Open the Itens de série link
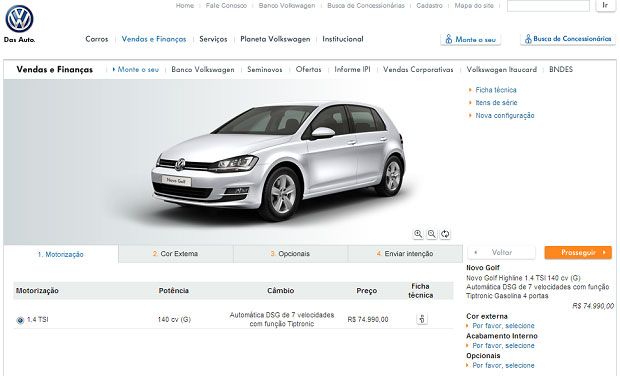 496,103
